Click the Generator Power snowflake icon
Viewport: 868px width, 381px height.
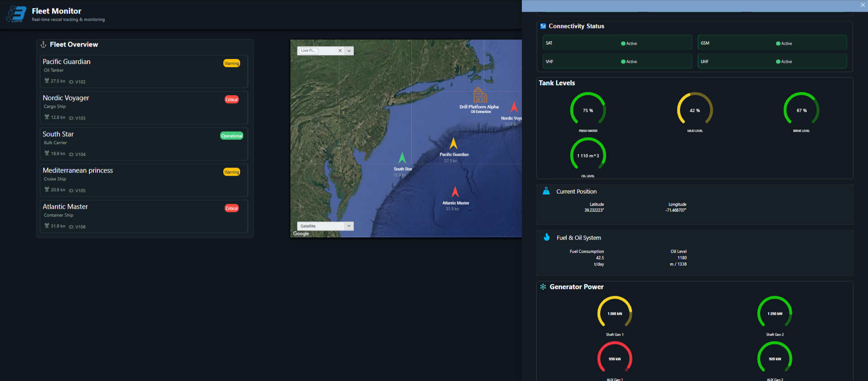(543, 287)
